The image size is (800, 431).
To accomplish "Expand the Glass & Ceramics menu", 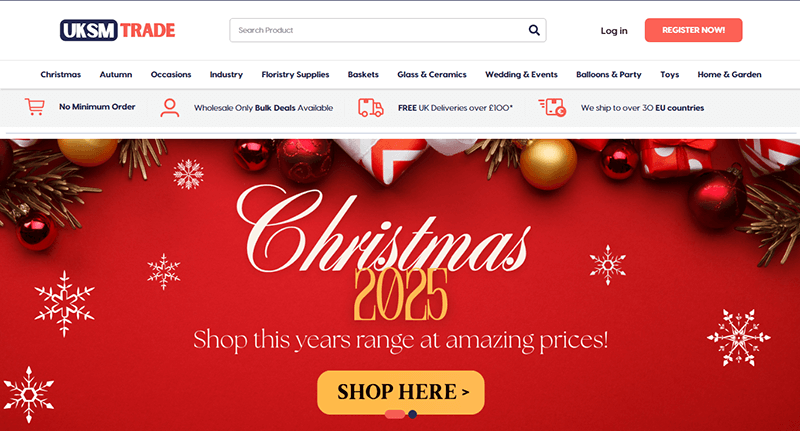I will (432, 74).
